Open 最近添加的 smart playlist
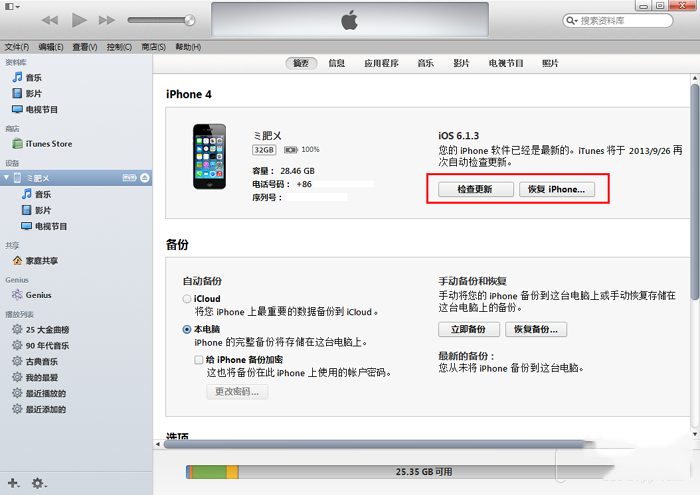 coord(39,409)
